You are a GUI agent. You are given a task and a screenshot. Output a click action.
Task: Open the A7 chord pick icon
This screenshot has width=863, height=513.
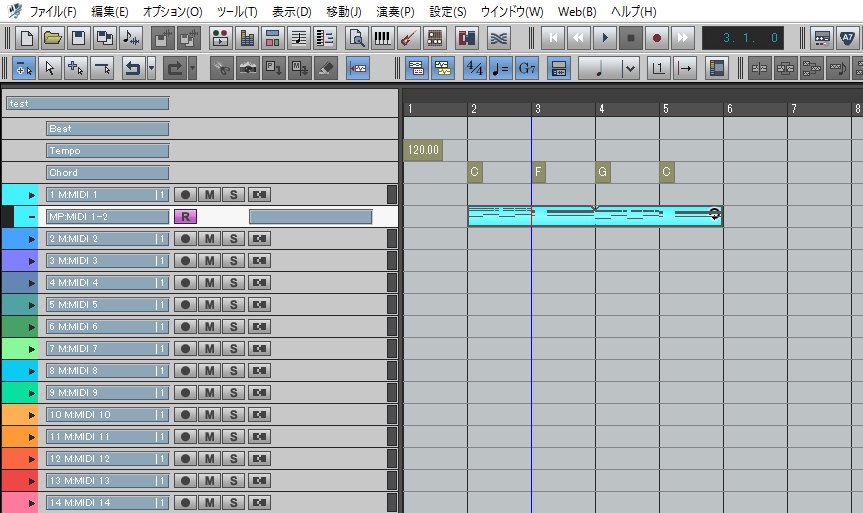click(x=848, y=38)
